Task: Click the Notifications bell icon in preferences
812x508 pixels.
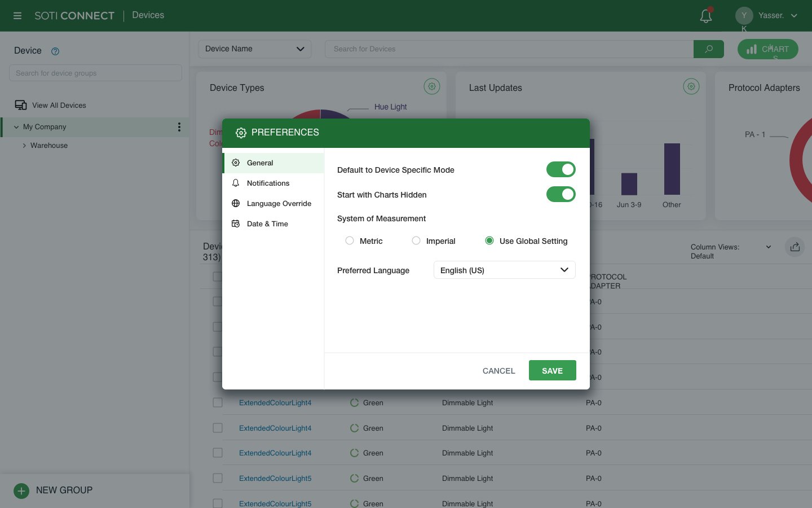Action: pyautogui.click(x=236, y=183)
